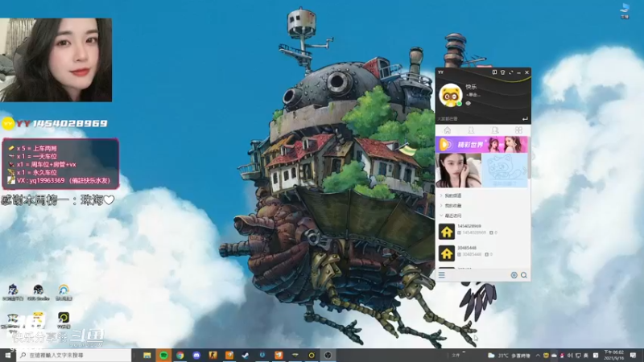The width and height of the screenshot is (644, 362).
Task: Click the weather 31°C taskbar widget
Action: click(510, 356)
